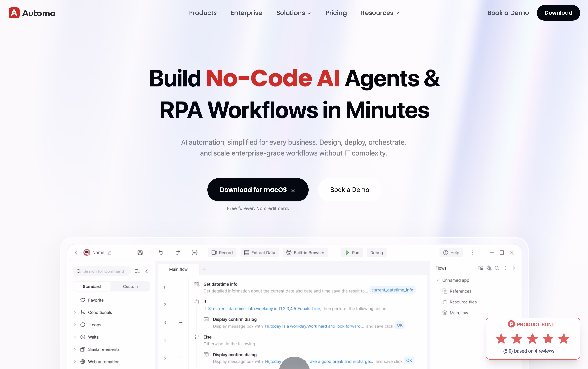Viewport: 588px width, 369px height.
Task: Click the Product Hunt reviews badge
Action: [x=533, y=338]
